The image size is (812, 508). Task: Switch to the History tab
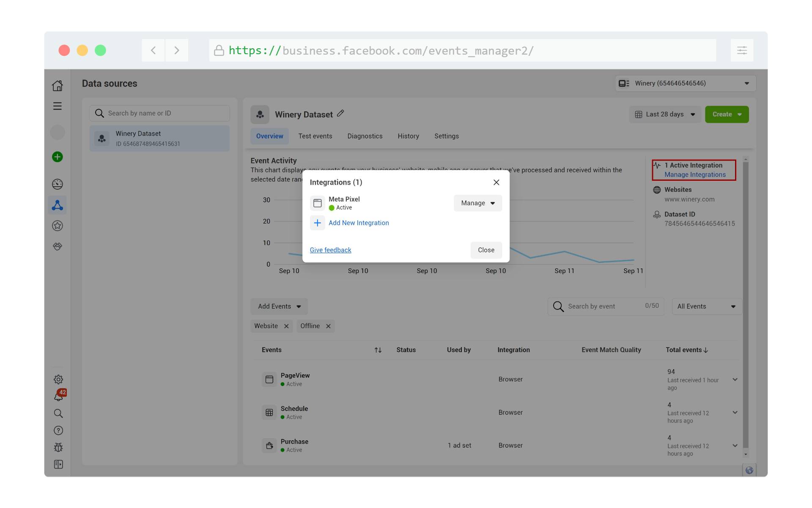tap(409, 136)
